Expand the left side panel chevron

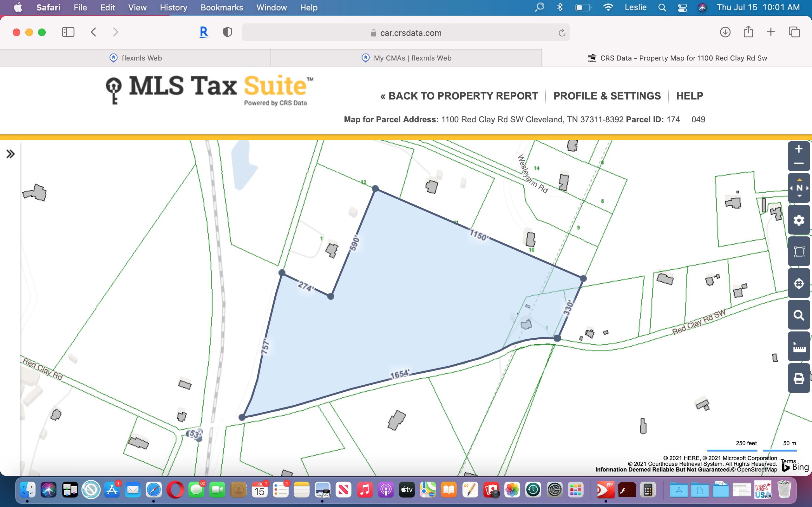(10, 154)
